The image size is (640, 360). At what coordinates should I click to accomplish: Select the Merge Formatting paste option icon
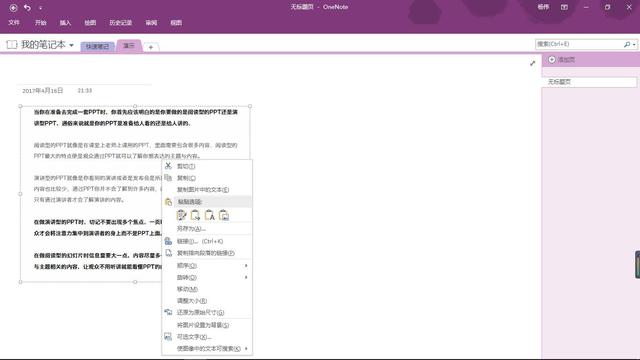196,215
